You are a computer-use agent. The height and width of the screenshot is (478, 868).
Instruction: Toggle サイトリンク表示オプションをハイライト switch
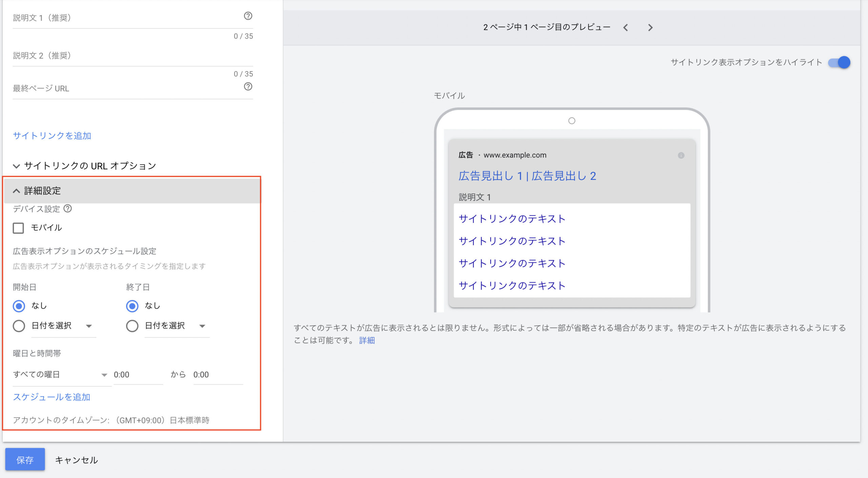[839, 63]
